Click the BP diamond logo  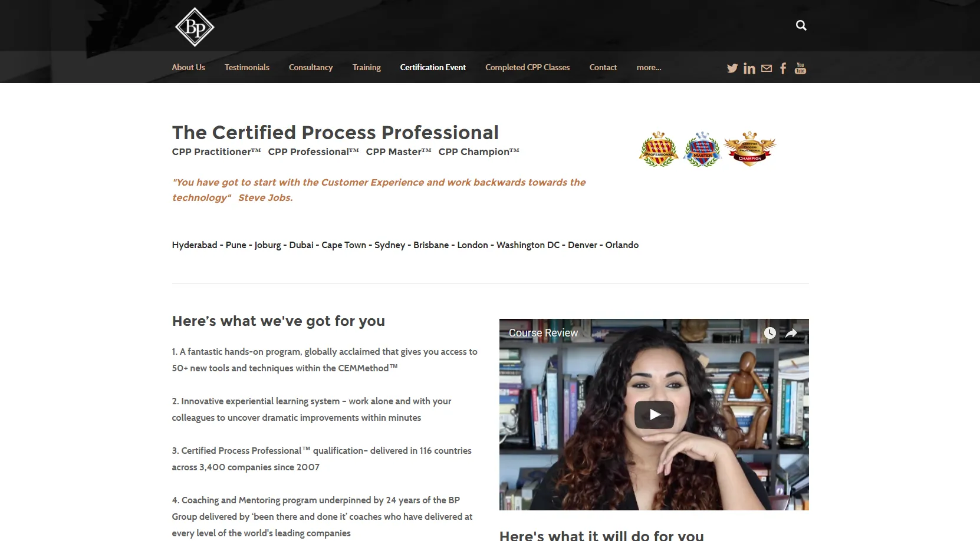point(195,27)
